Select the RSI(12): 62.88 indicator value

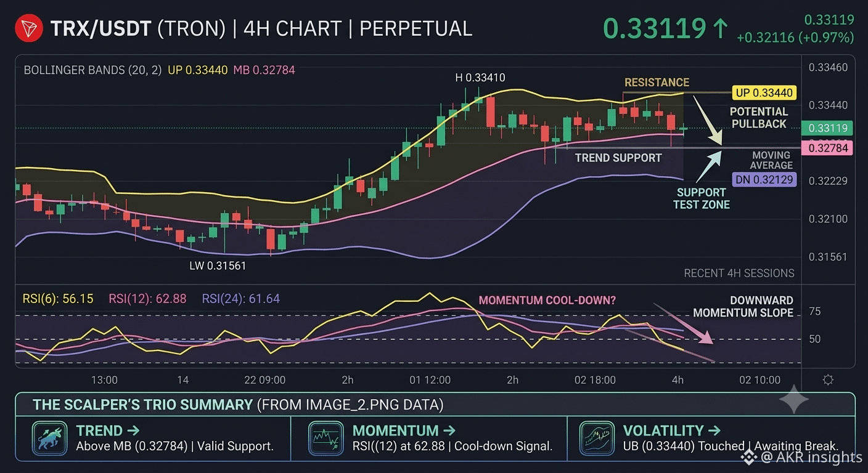(147, 299)
